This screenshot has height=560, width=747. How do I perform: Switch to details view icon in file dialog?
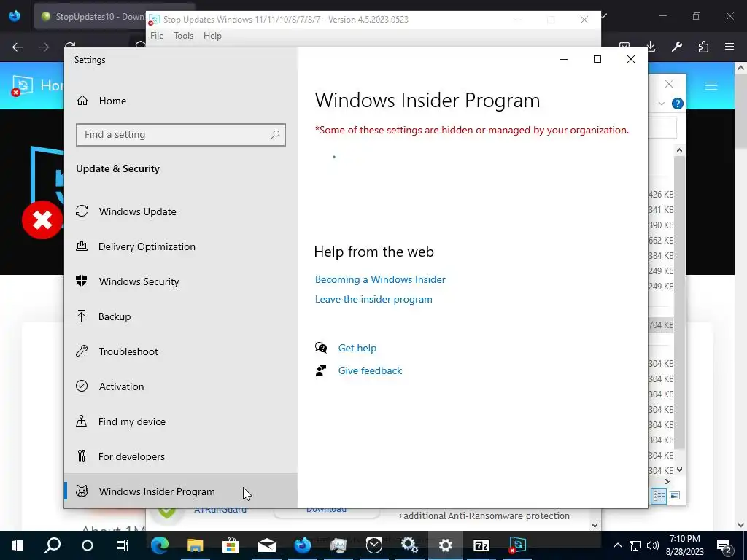point(659,496)
